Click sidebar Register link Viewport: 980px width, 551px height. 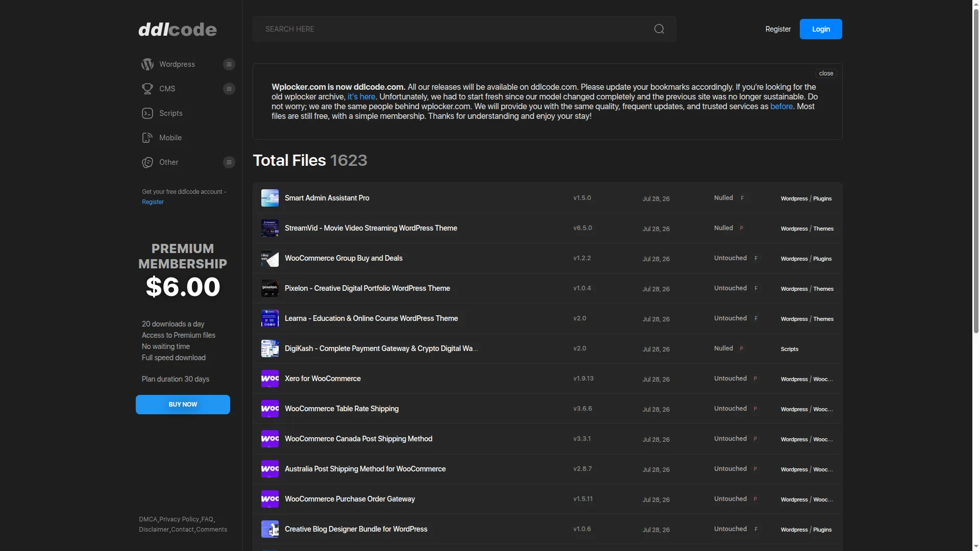(x=153, y=202)
